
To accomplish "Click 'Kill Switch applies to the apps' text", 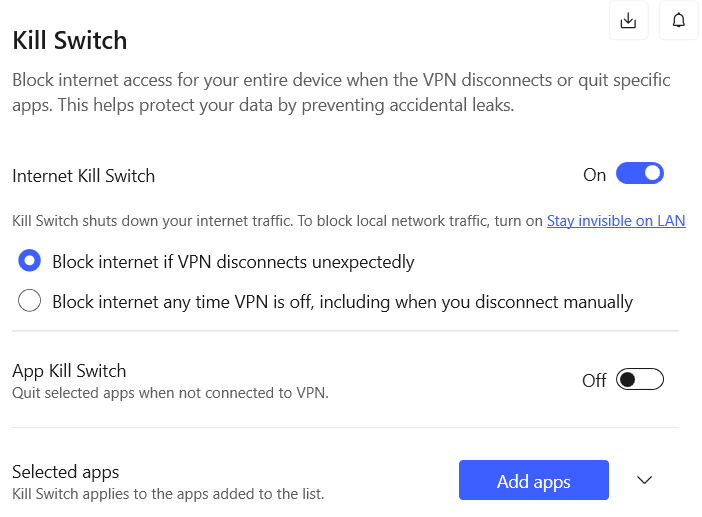I will [168, 493].
